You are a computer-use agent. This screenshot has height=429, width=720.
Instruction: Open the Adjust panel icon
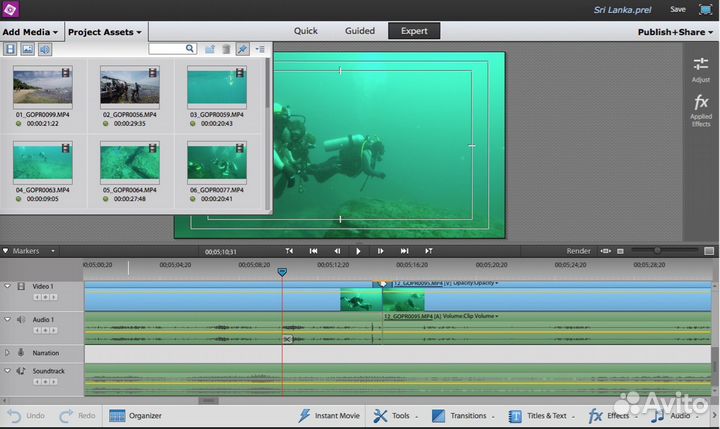[x=700, y=66]
